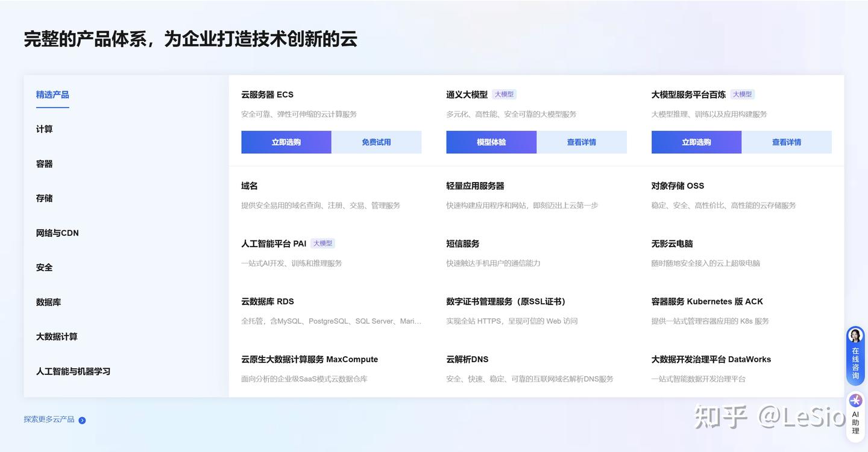Viewport: 868px width, 452px height.
Task: Click the circular arrow beside 探索更多云产品
Action: click(x=82, y=419)
